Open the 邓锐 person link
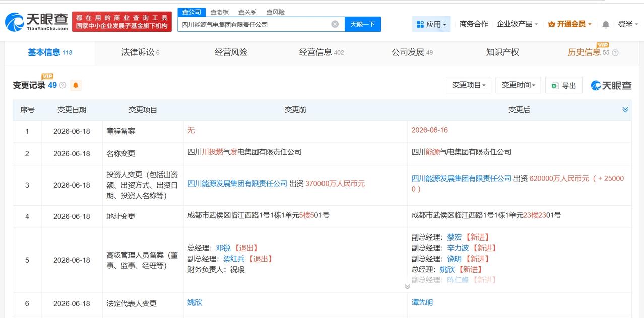 (223, 248)
